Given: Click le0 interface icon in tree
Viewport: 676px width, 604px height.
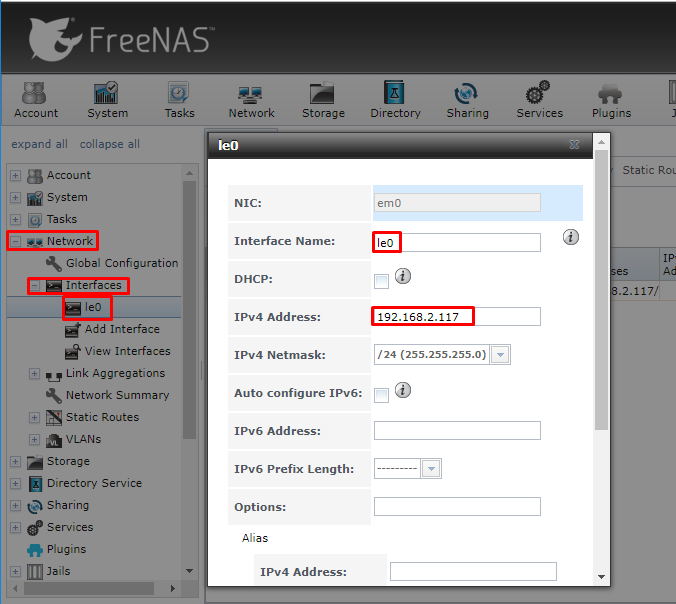Looking at the screenshot, I should pos(73,308).
